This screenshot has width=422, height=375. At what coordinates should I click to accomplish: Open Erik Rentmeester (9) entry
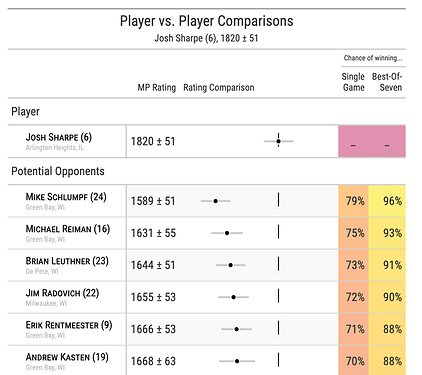tap(69, 325)
